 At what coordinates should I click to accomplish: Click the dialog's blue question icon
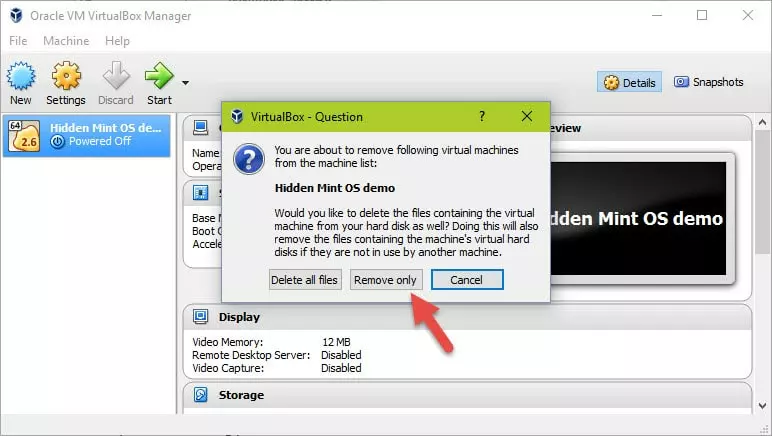(249, 159)
